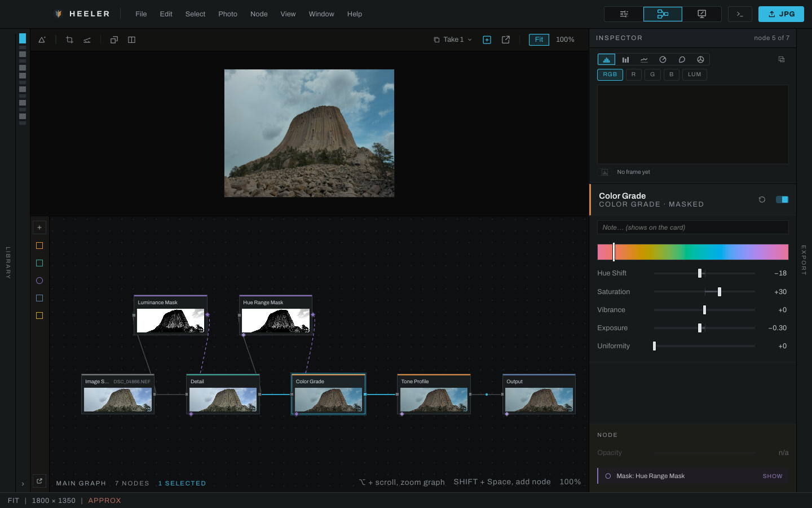Select the B channel for the scope

pos(672,75)
